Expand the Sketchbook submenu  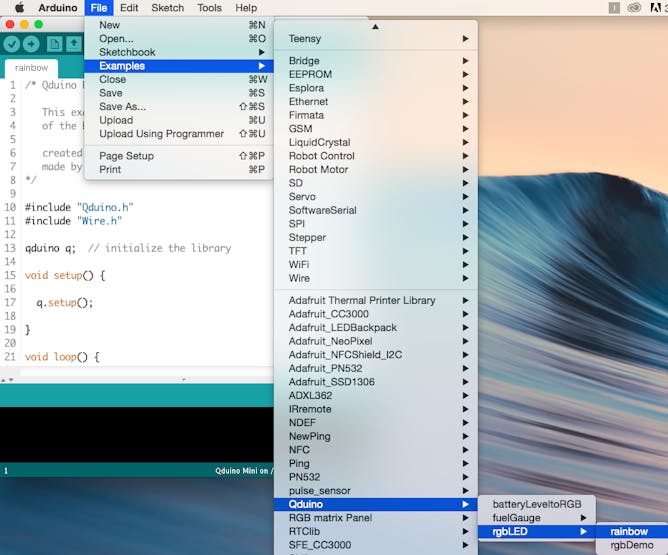(179, 52)
